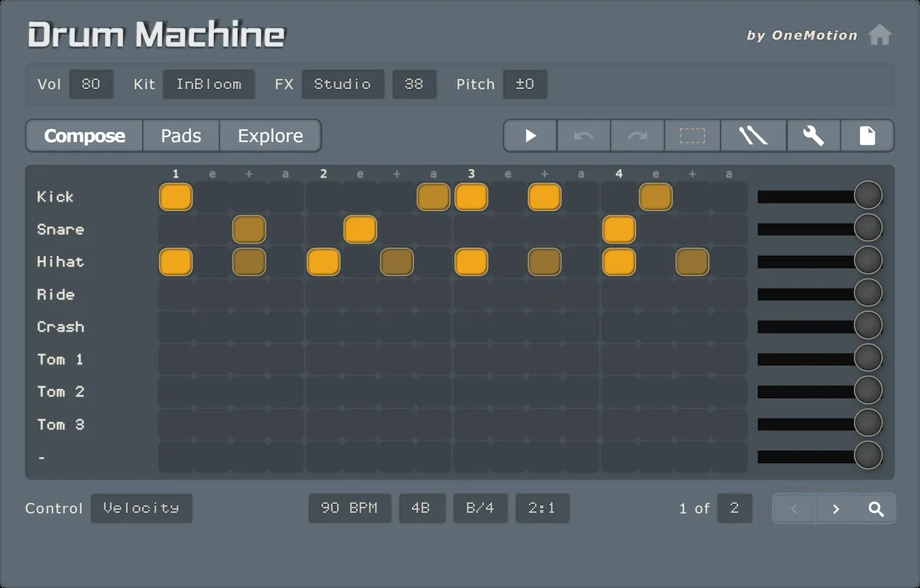Screen dimensions: 920x588
Task: Toggle off the Kick note on beat 1
Action: tap(176, 197)
